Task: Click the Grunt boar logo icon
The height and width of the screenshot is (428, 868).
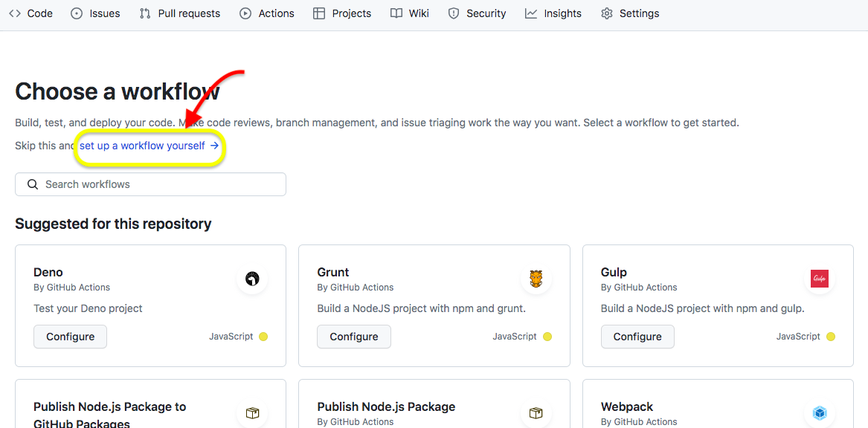Action: [536, 279]
